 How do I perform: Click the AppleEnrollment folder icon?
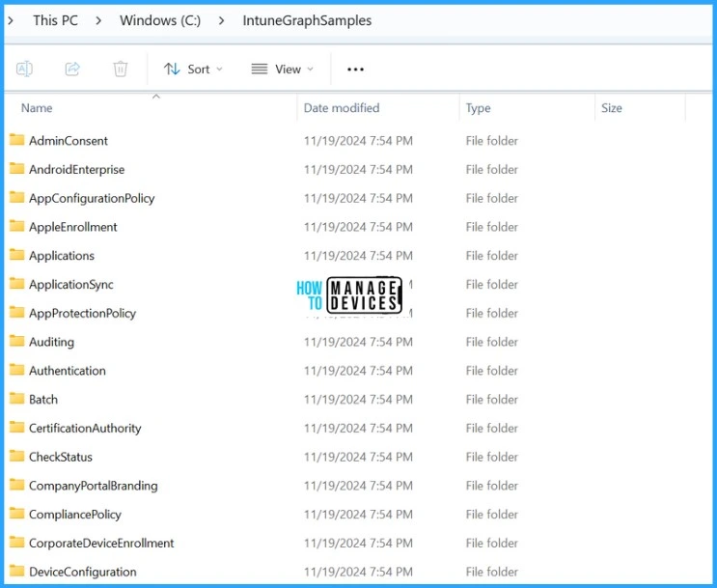tap(17, 226)
